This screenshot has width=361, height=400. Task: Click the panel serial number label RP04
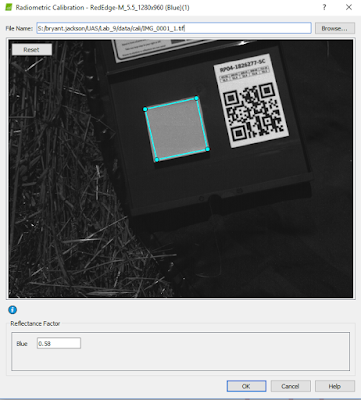pyautogui.click(x=242, y=66)
